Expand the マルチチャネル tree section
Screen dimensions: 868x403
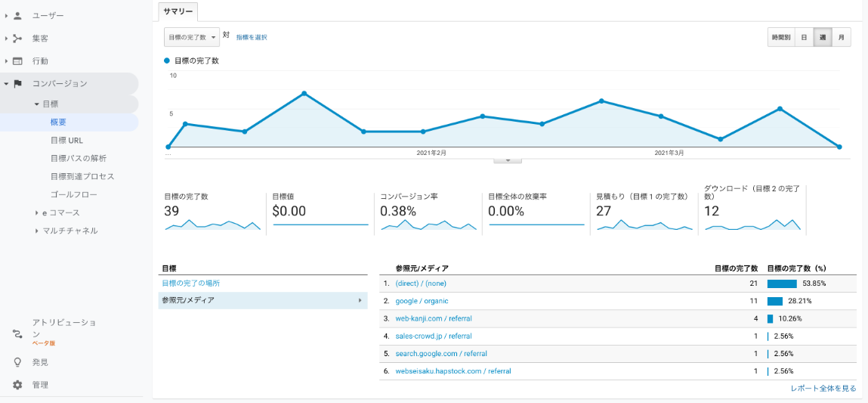(x=37, y=231)
